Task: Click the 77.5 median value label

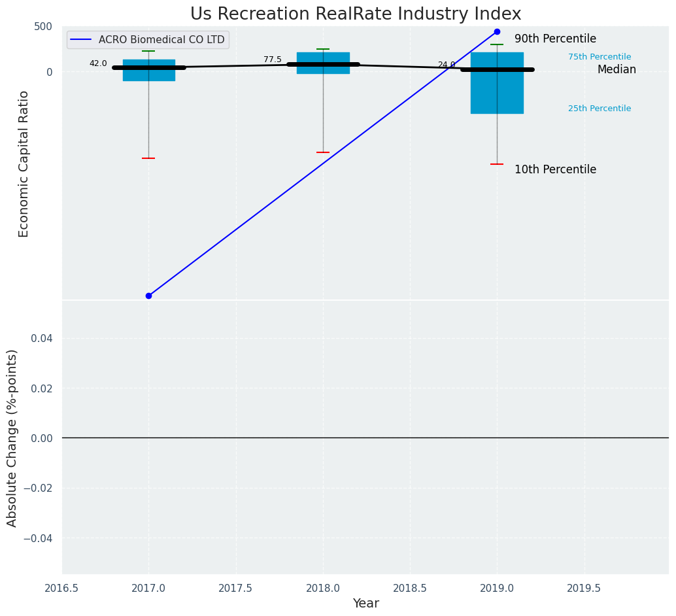Action: [x=273, y=60]
